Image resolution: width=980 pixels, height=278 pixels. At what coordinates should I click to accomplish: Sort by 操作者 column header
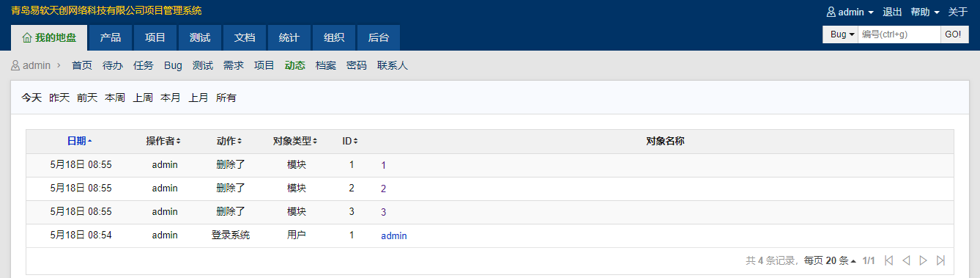[163, 141]
